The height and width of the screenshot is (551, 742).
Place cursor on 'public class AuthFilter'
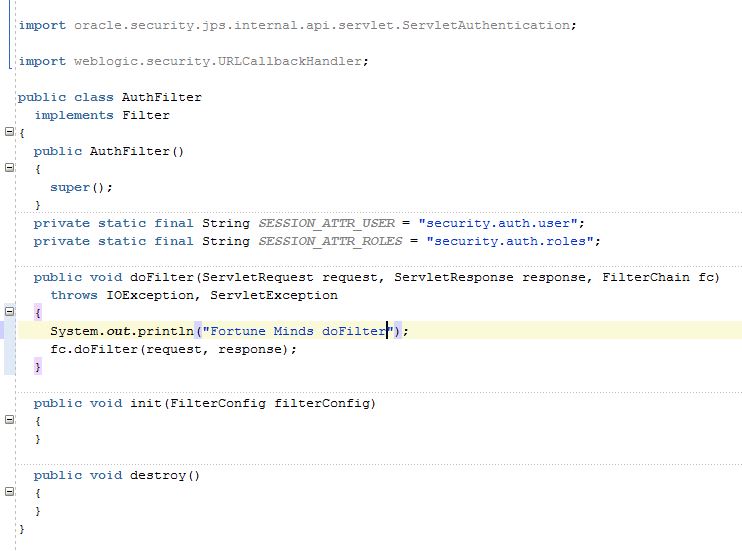109,98
